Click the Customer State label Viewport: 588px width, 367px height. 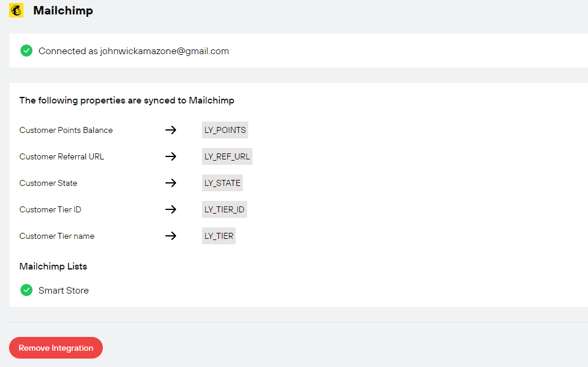[48, 183]
